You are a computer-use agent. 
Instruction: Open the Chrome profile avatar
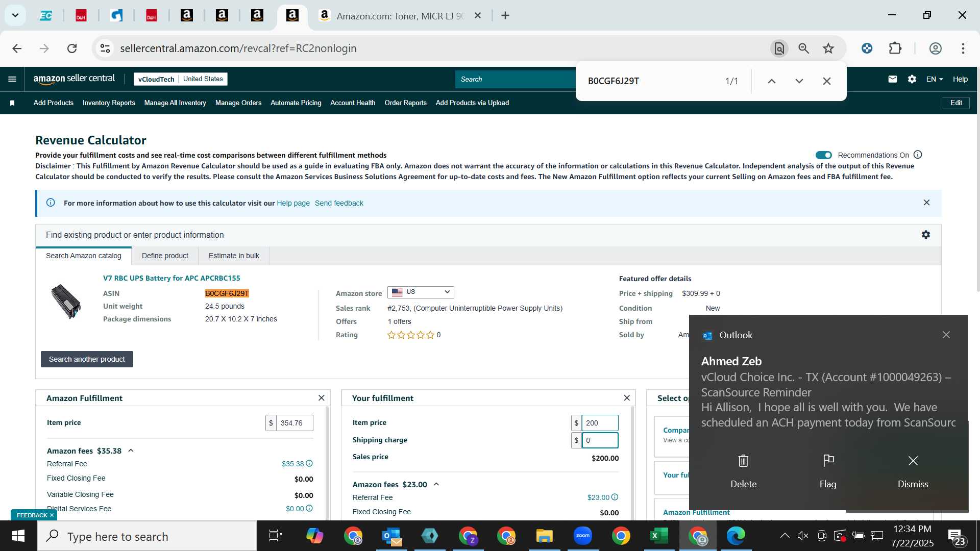click(936, 48)
